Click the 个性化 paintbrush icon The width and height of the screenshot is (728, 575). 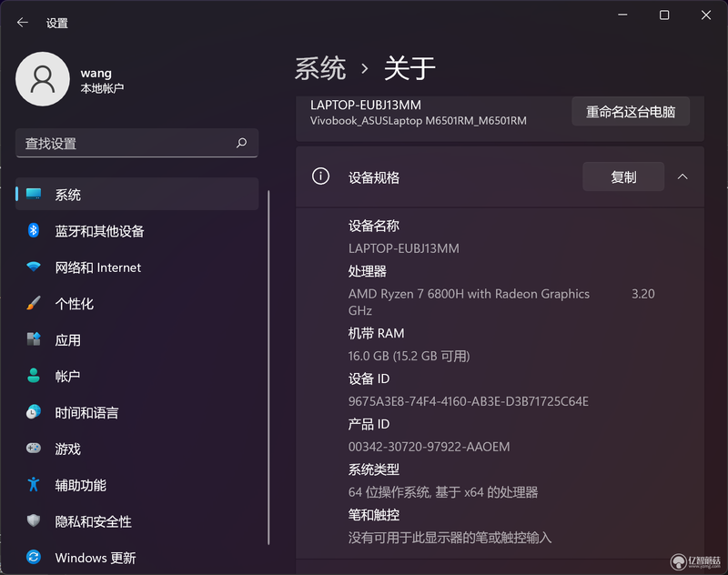[34, 303]
